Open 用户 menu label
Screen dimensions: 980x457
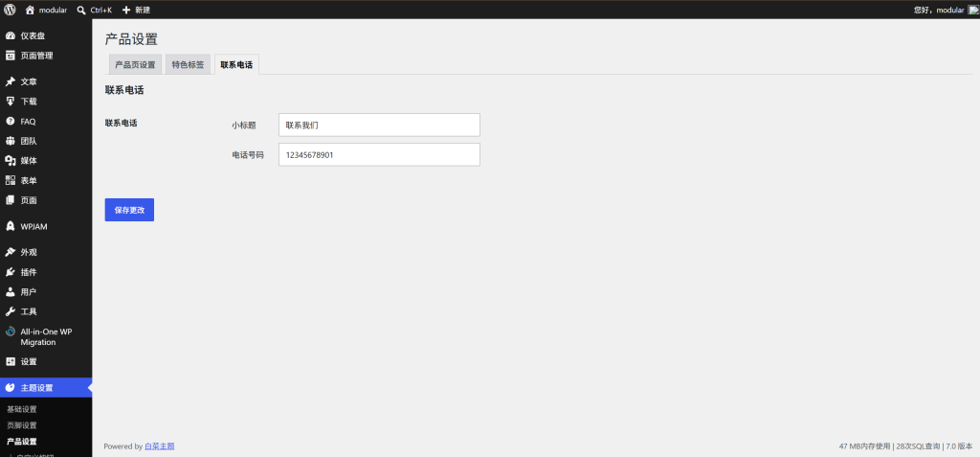(29, 291)
